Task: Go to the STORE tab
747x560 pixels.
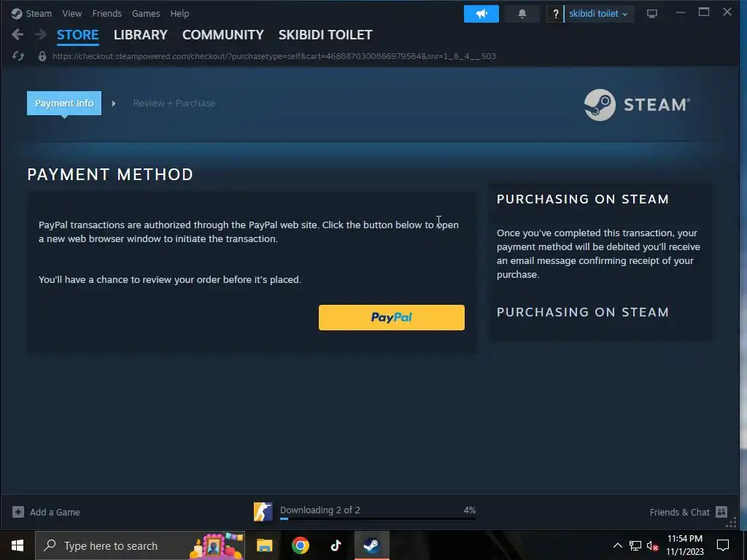Action: pos(77,35)
